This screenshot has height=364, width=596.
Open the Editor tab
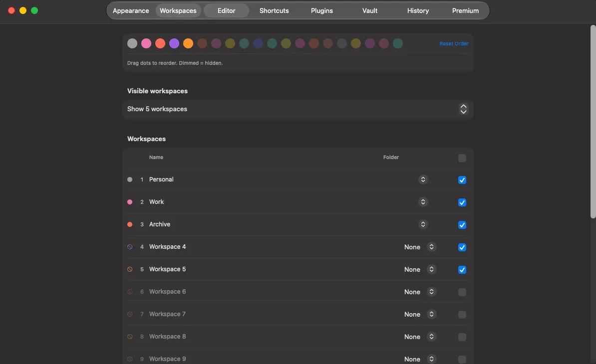coord(226,10)
